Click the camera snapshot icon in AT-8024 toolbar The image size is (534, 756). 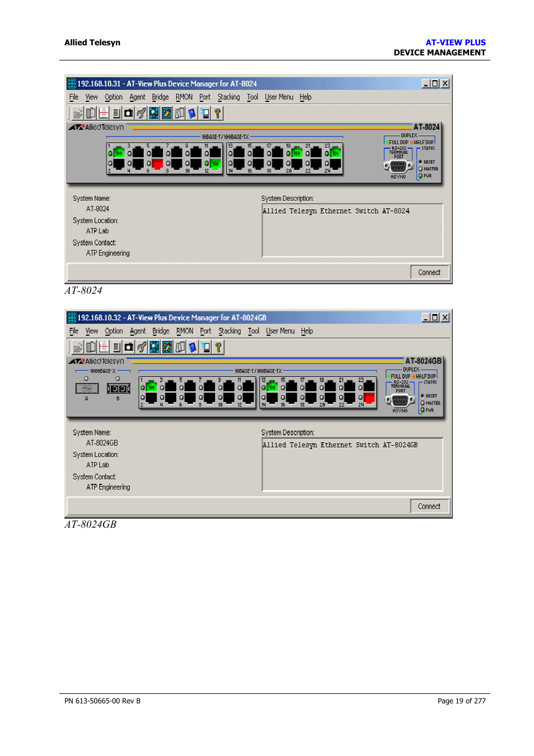[x=129, y=113]
